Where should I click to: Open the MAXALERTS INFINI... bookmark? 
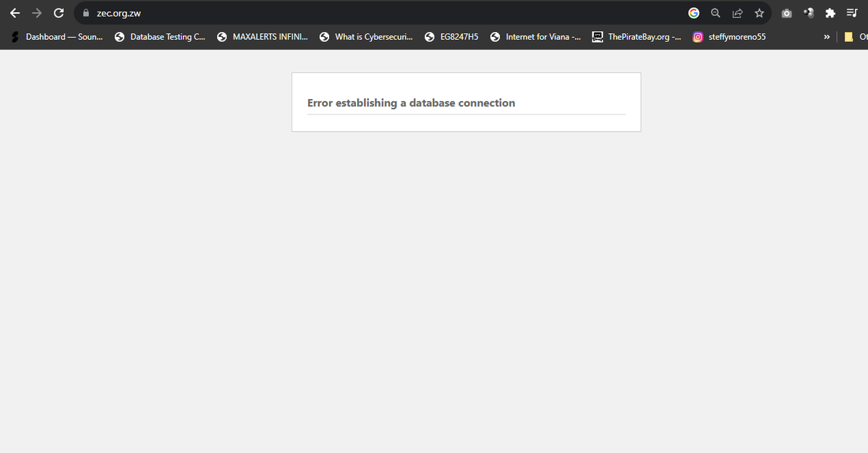coord(263,37)
